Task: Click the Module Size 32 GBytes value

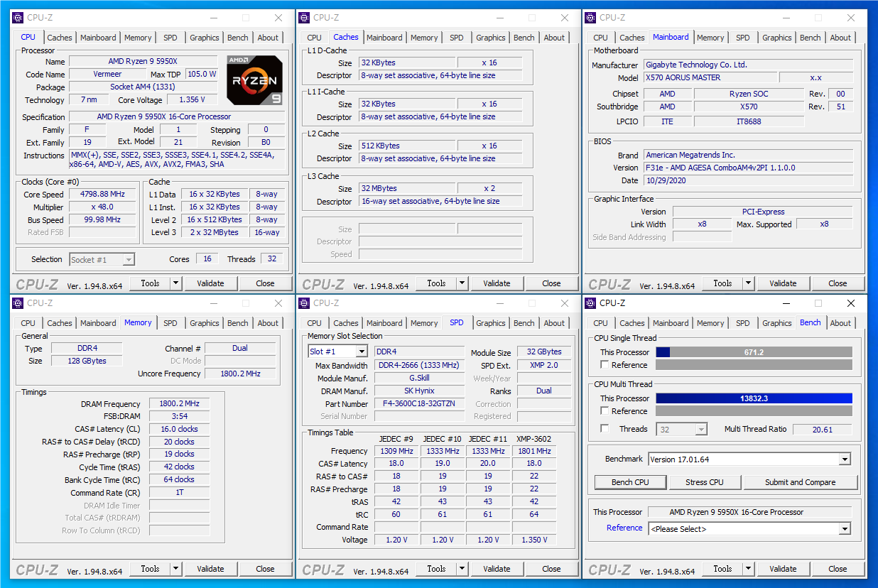Action: tap(544, 352)
